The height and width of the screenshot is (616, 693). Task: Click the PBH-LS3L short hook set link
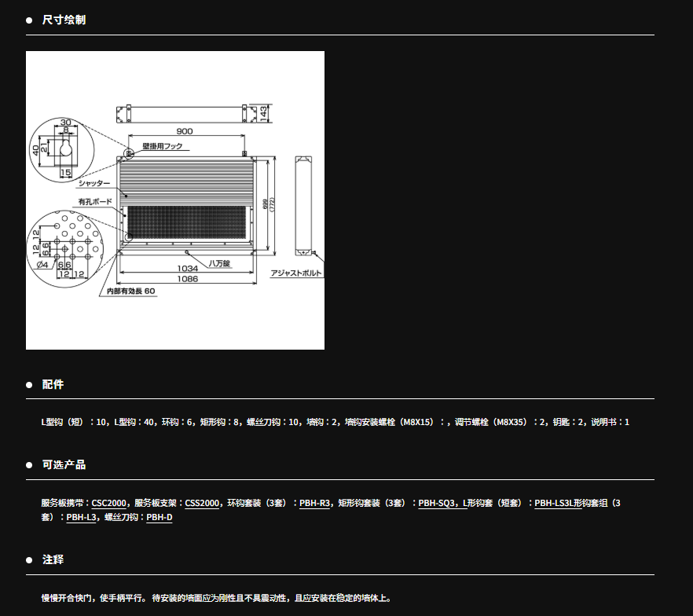559,503
